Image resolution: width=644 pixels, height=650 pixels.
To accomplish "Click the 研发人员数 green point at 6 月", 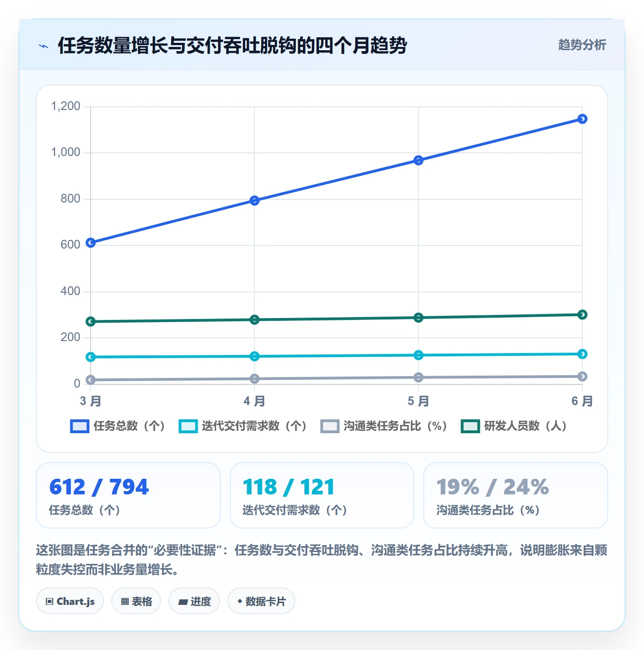I will point(582,314).
